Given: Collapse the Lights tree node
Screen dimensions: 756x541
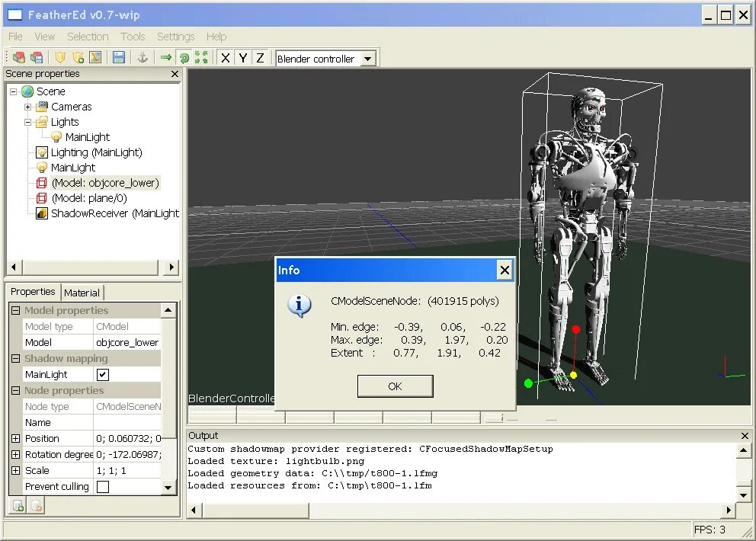Looking at the screenshot, I should click(x=28, y=122).
